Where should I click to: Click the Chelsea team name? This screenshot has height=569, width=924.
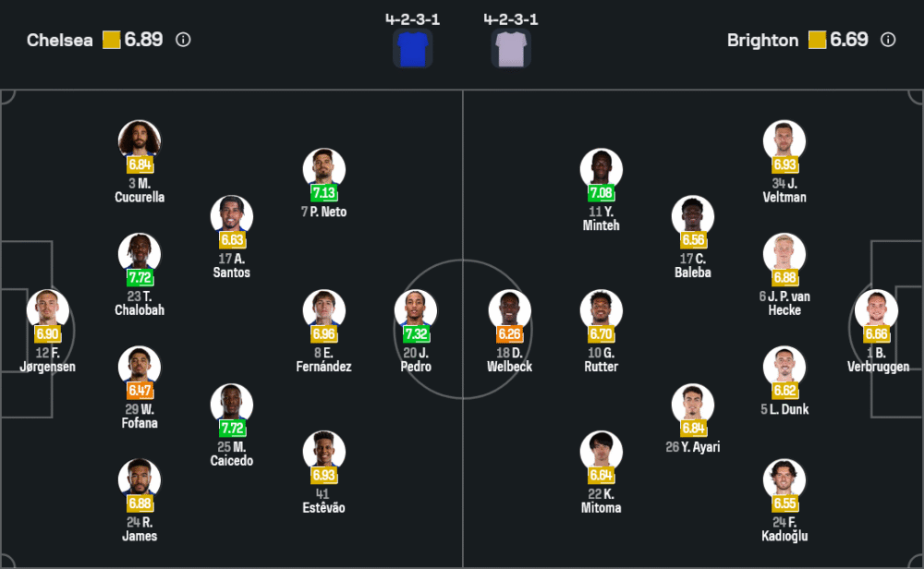[x=60, y=40]
